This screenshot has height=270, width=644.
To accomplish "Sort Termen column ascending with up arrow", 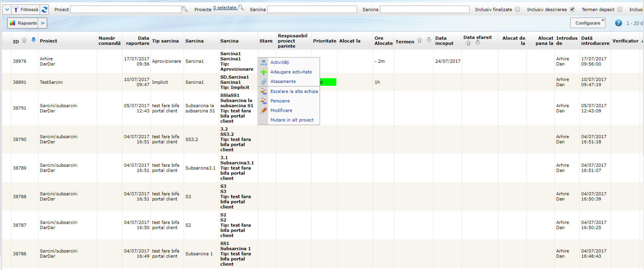I will point(419,40).
